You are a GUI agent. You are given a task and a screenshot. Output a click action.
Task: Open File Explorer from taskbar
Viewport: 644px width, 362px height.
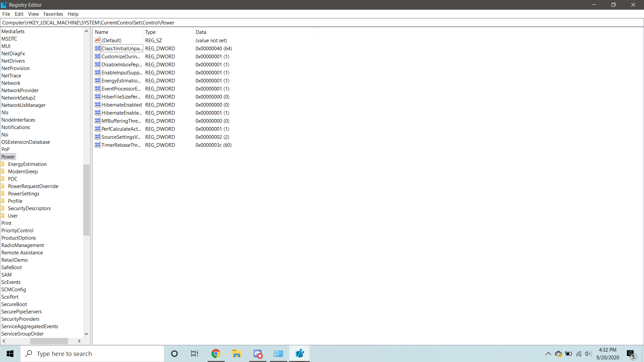[236, 354]
